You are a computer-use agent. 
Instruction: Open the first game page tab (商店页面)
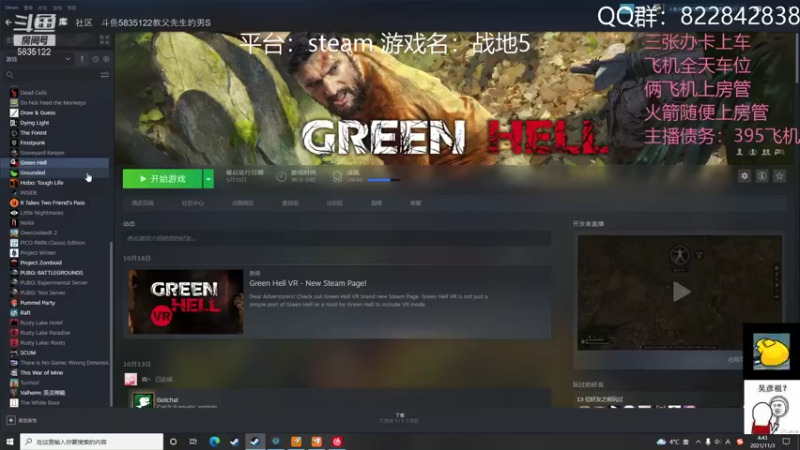coord(142,203)
